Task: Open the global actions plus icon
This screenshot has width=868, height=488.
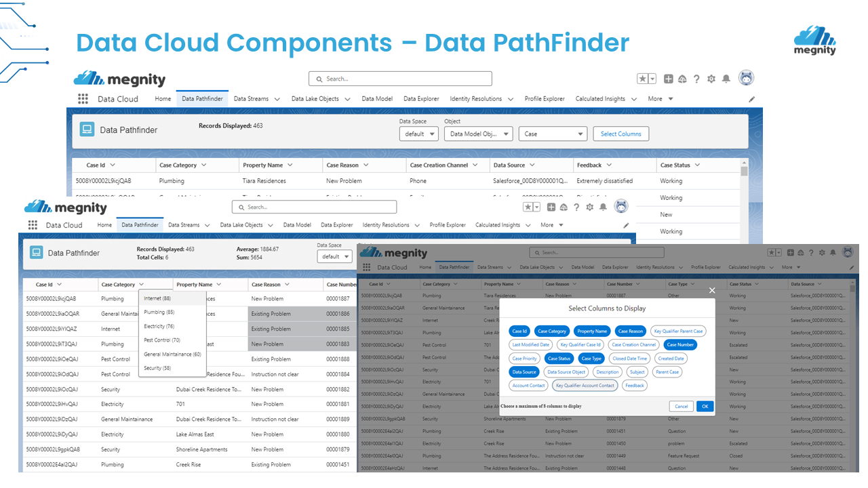Action: (x=667, y=79)
